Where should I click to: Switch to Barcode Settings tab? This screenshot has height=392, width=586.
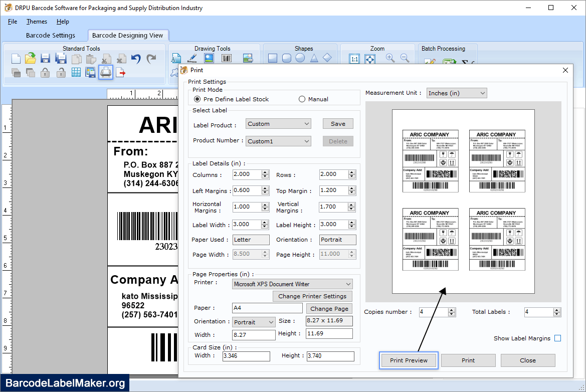pyautogui.click(x=51, y=35)
